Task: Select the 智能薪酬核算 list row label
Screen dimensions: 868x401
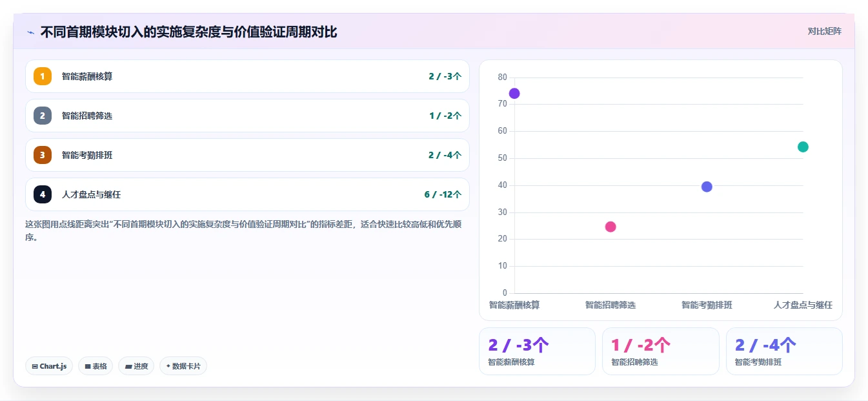Action: pos(87,76)
